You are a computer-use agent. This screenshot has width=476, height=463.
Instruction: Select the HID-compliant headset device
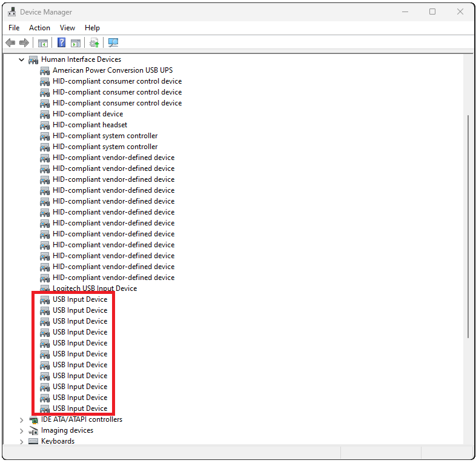[90, 125]
